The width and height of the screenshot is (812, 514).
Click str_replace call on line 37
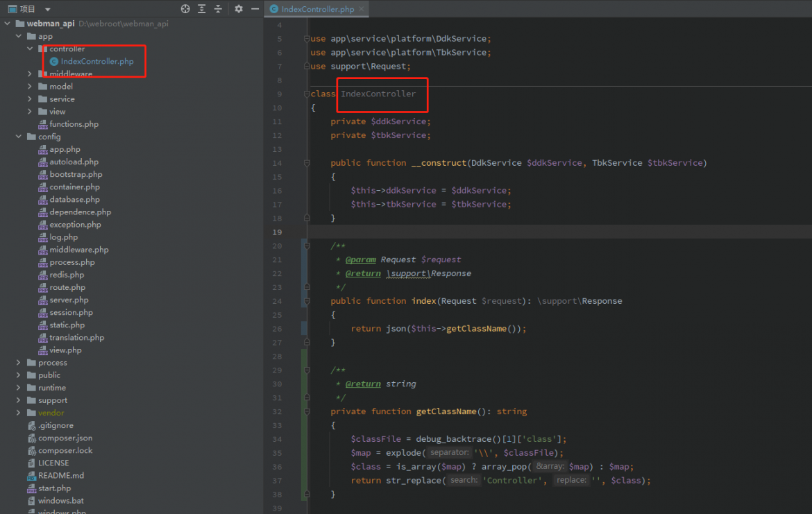click(413, 480)
